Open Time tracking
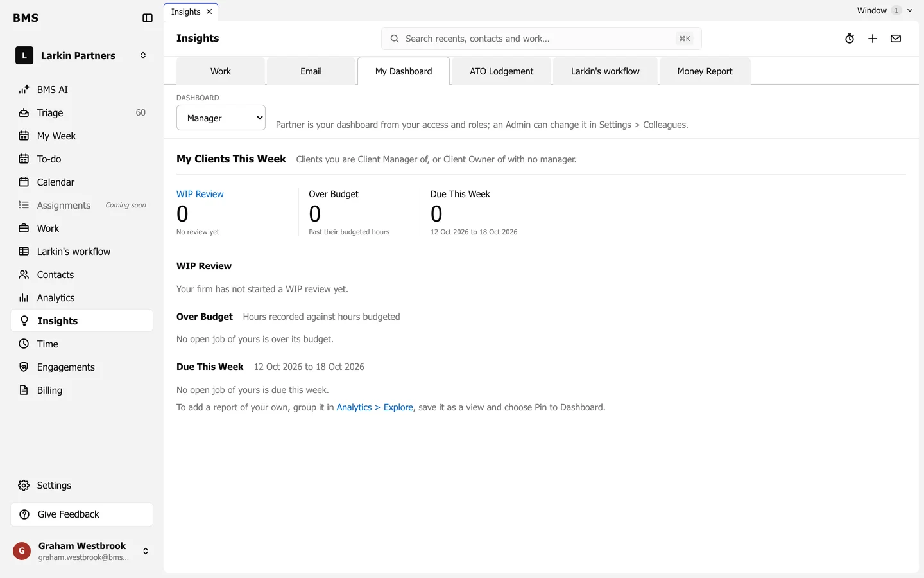The height and width of the screenshot is (578, 924). click(81, 344)
